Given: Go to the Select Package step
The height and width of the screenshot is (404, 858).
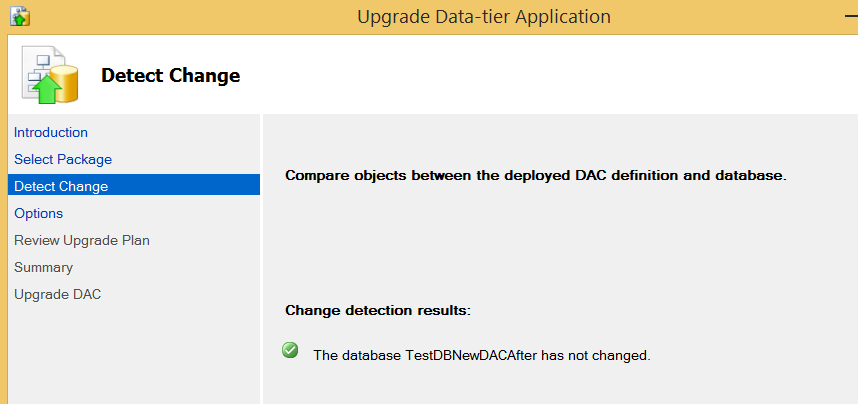Looking at the screenshot, I should pyautogui.click(x=63, y=159).
